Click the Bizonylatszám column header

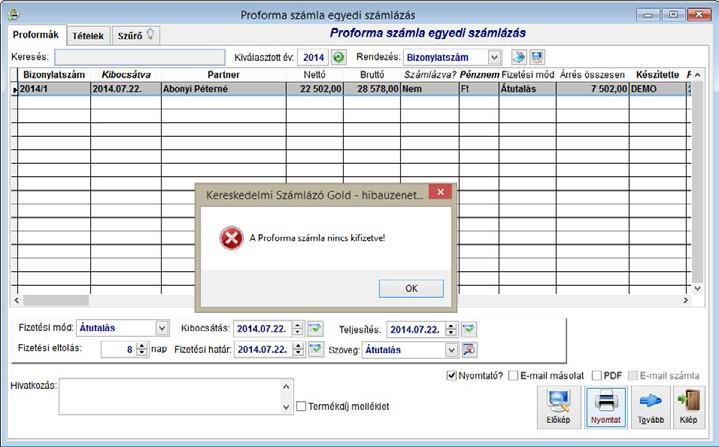54,75
